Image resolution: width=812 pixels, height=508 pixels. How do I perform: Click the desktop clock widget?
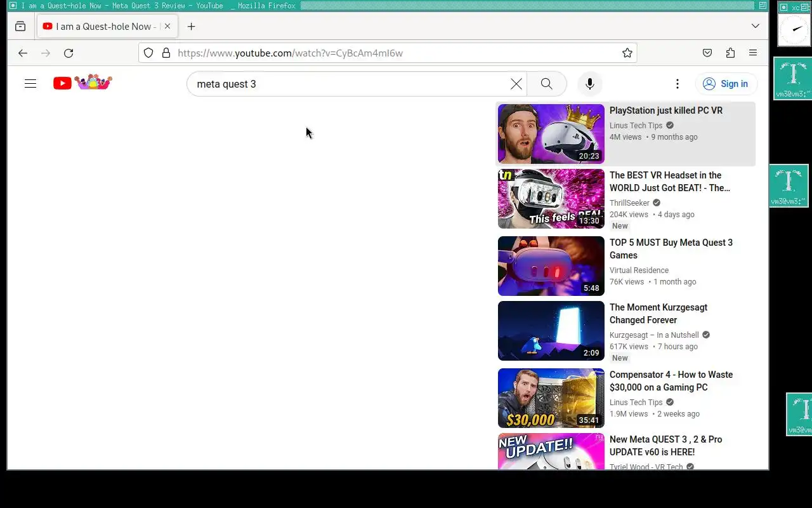tap(794, 29)
